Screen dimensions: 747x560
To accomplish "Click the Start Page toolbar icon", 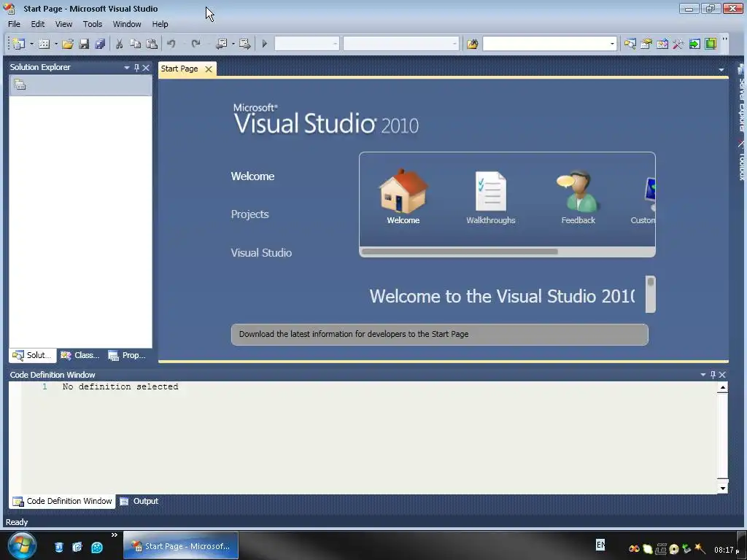I will coord(694,44).
